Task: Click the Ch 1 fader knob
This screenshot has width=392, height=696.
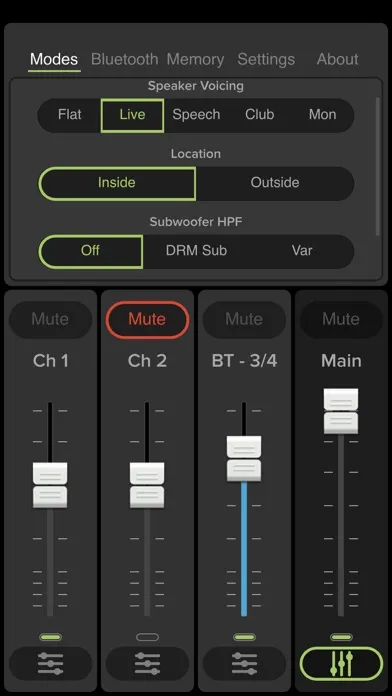Action: 50,485
